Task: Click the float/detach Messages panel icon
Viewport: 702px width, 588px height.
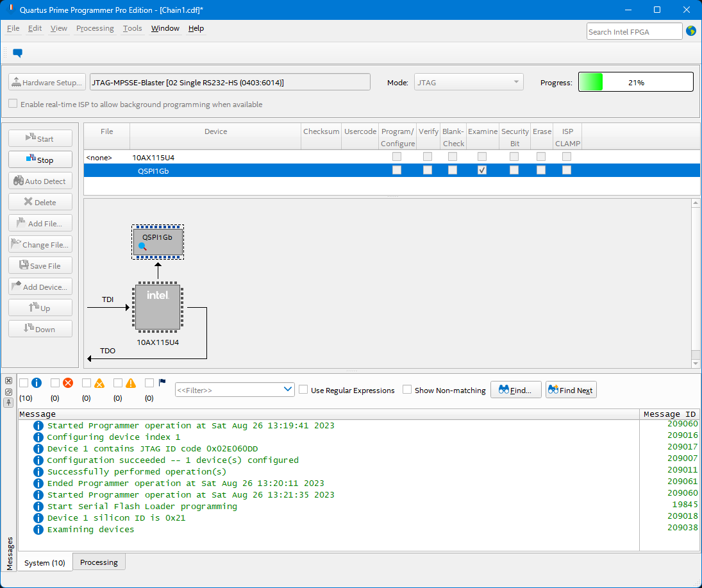Action: 8,392
